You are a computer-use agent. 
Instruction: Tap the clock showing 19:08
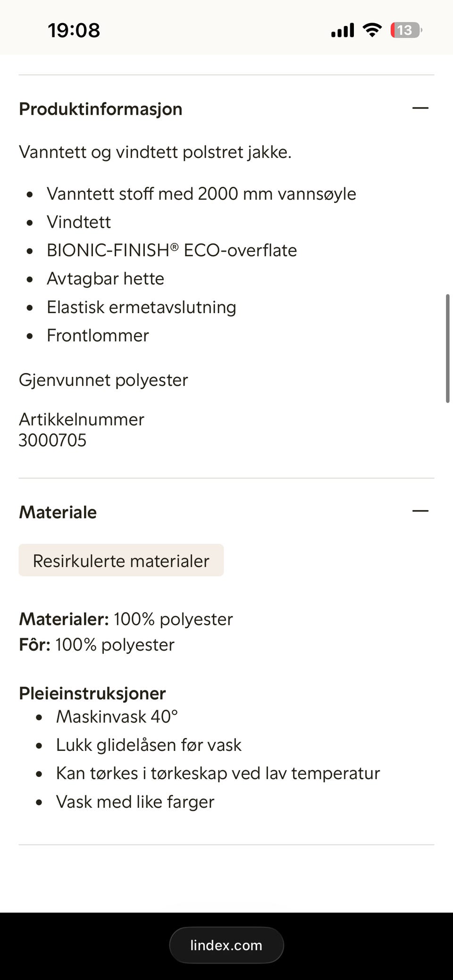point(74,30)
